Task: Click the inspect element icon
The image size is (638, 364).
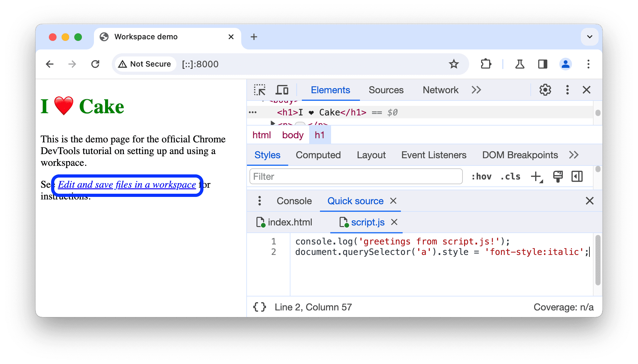Action: [259, 90]
